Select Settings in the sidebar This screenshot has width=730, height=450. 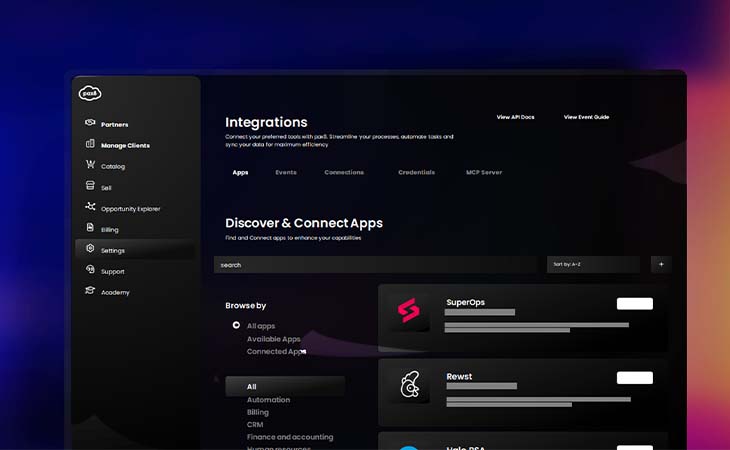coord(135,250)
